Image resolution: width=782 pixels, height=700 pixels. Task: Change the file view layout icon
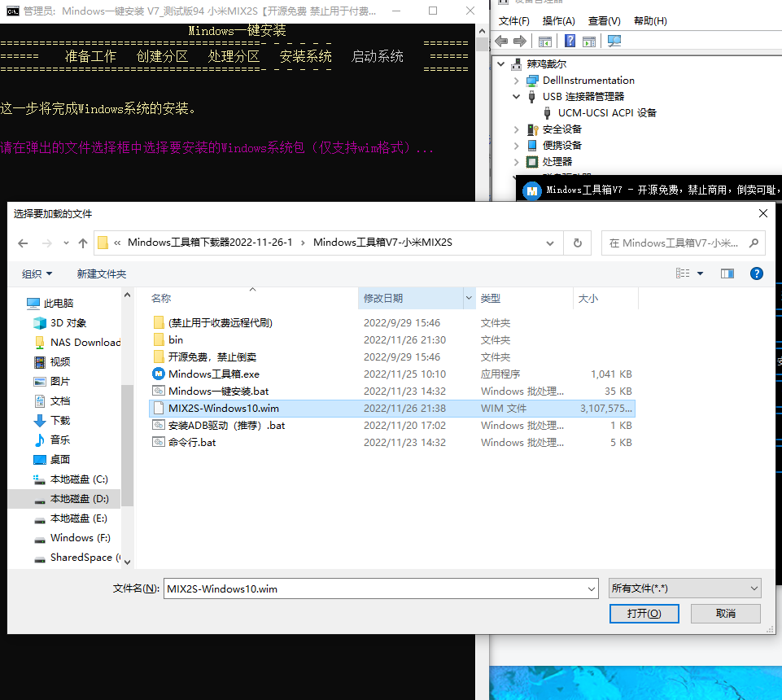tap(683, 273)
